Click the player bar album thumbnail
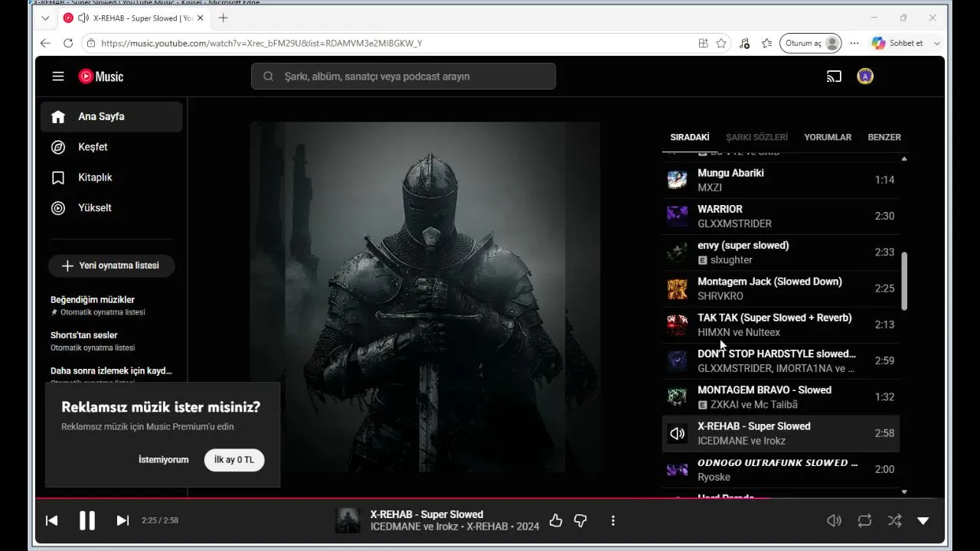 [348, 520]
